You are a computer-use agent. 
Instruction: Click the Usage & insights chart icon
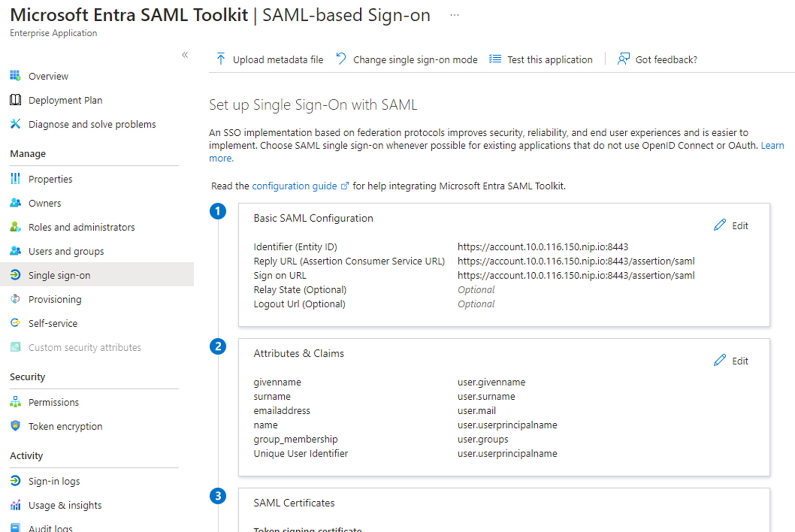15,505
